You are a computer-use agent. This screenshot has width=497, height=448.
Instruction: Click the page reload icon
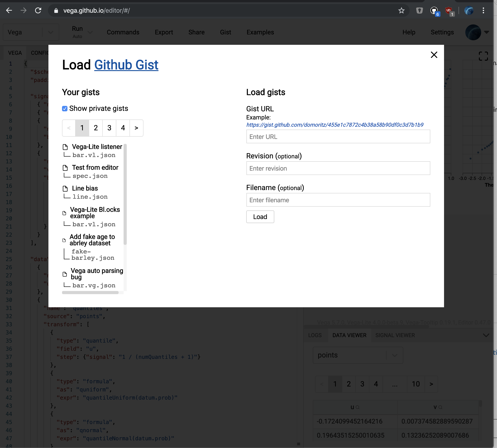pyautogui.click(x=38, y=10)
